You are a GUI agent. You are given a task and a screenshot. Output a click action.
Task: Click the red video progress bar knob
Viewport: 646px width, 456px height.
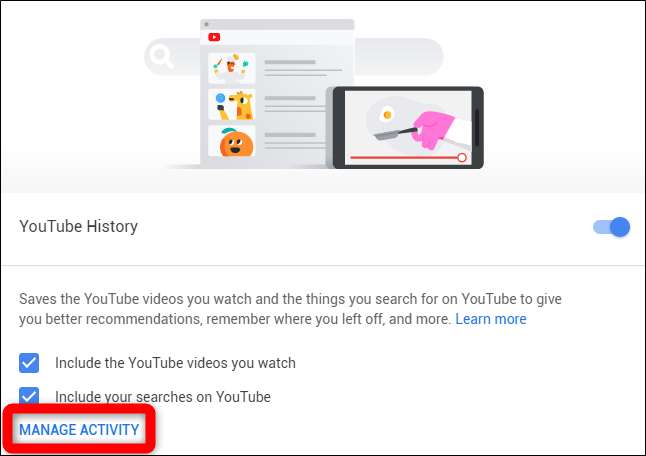[462, 157]
